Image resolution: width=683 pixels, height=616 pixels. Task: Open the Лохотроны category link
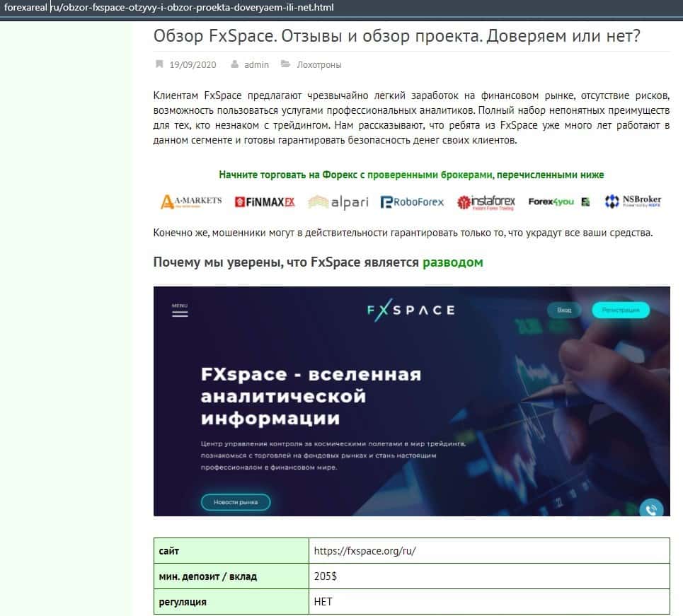(319, 65)
